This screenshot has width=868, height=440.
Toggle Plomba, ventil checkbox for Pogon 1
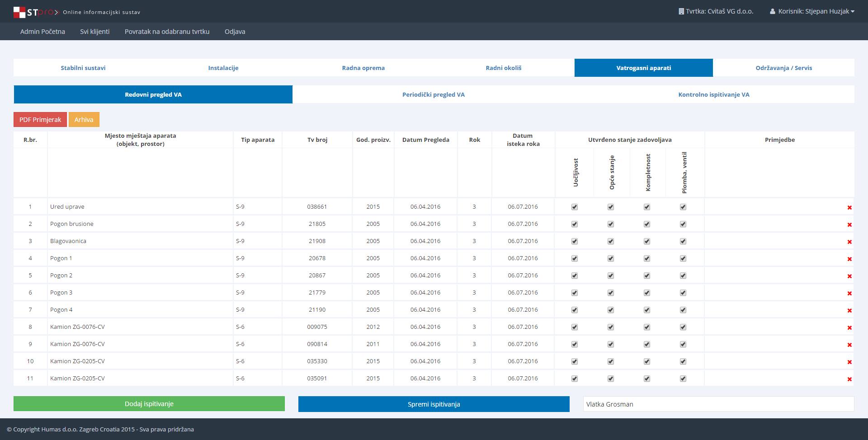coord(683,258)
